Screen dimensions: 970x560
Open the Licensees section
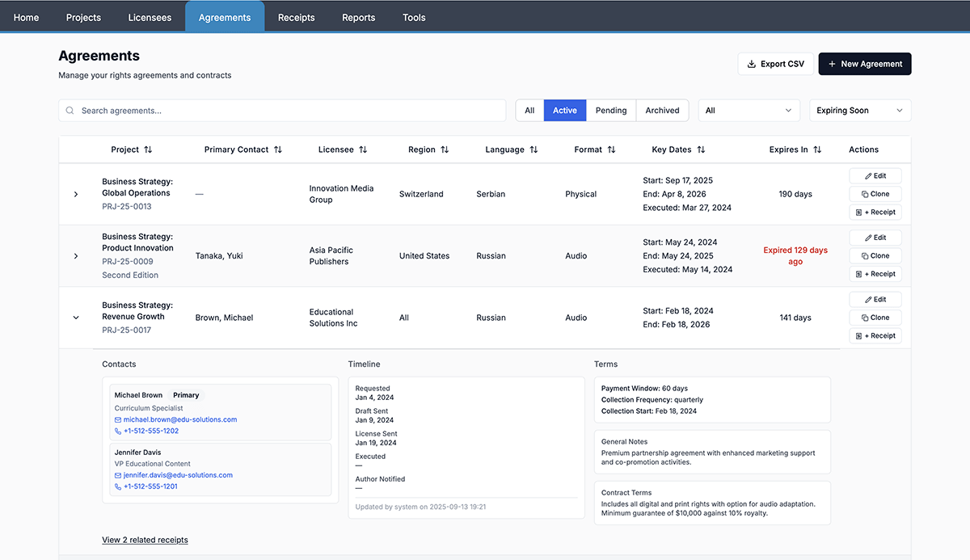point(150,17)
